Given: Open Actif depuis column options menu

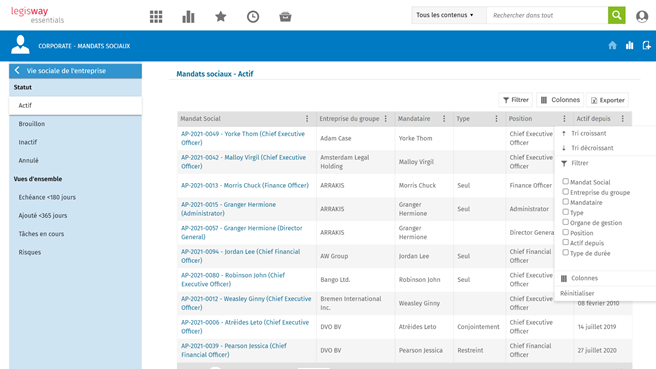Looking at the screenshot, I should click(x=623, y=119).
